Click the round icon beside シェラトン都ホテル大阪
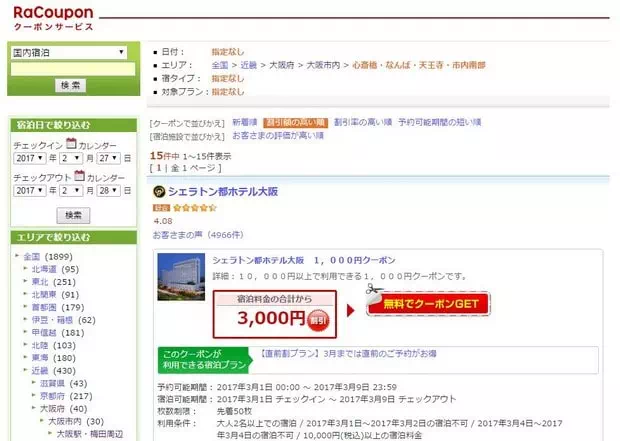 (x=159, y=192)
